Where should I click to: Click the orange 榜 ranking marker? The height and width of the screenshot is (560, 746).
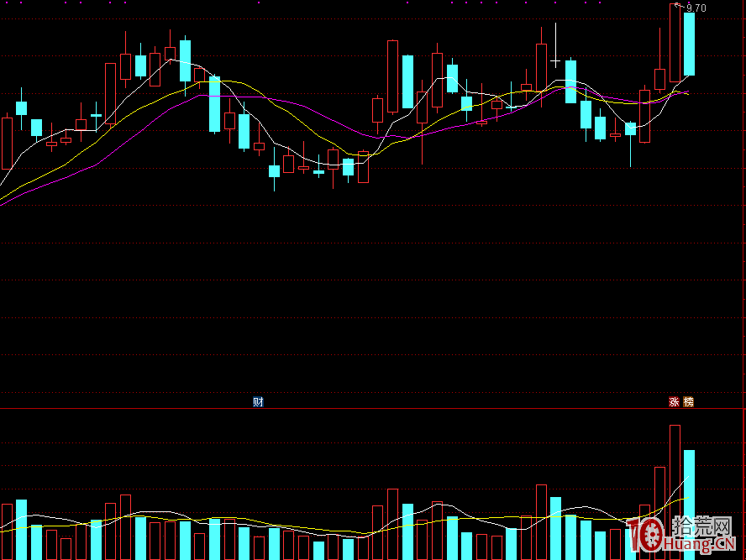click(x=688, y=402)
